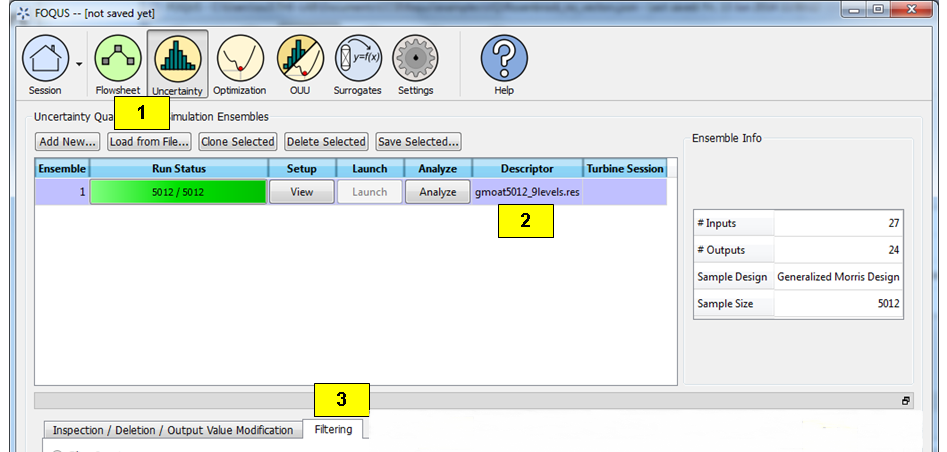This screenshot has height=452, width=947.
Task: Click the Turbine Session column header
Action: tap(625, 169)
